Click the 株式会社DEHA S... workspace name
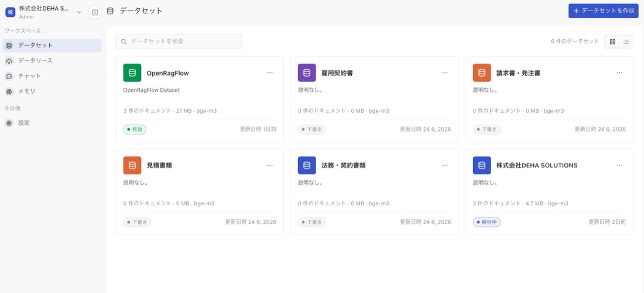Viewport: 644px width, 293px height. click(44, 9)
